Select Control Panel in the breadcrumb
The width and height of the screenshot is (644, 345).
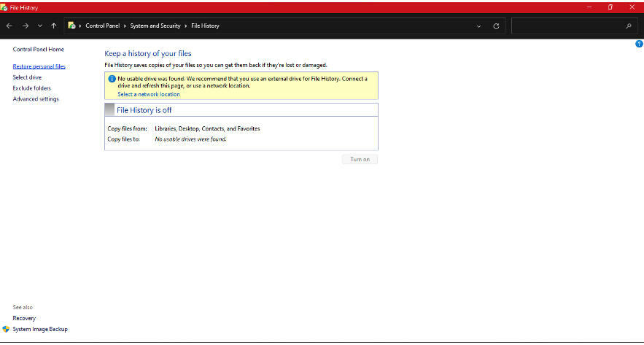coord(103,26)
